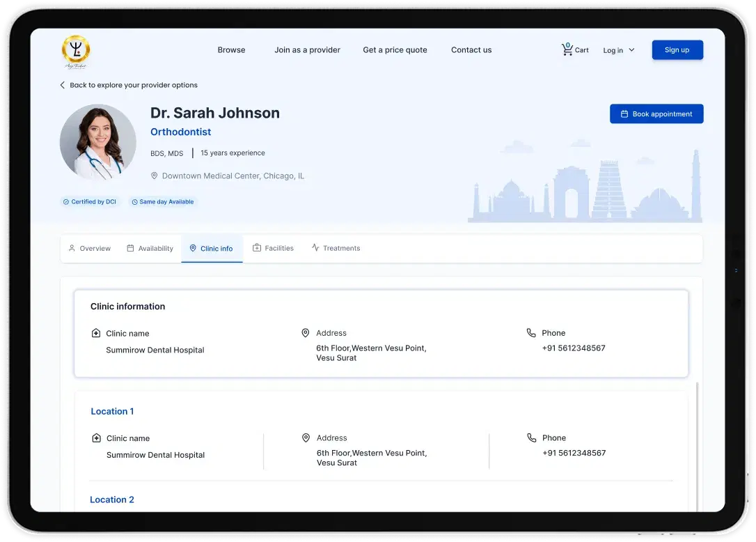756x542 pixels.
Task: Select the Facilities tab
Action: coord(273,248)
